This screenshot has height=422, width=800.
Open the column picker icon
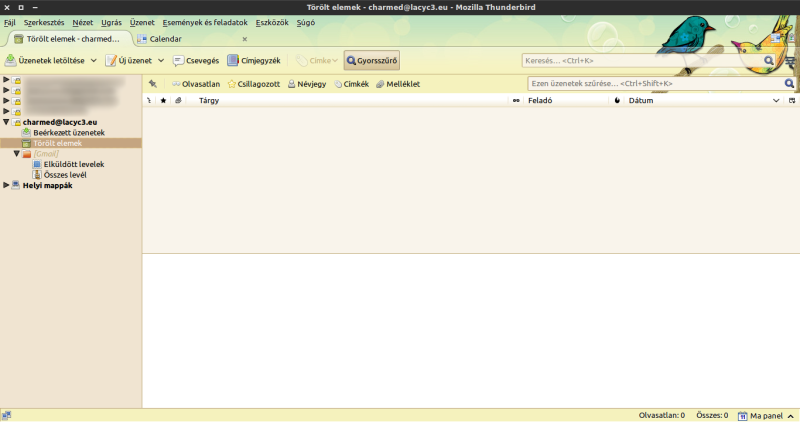tap(792, 101)
